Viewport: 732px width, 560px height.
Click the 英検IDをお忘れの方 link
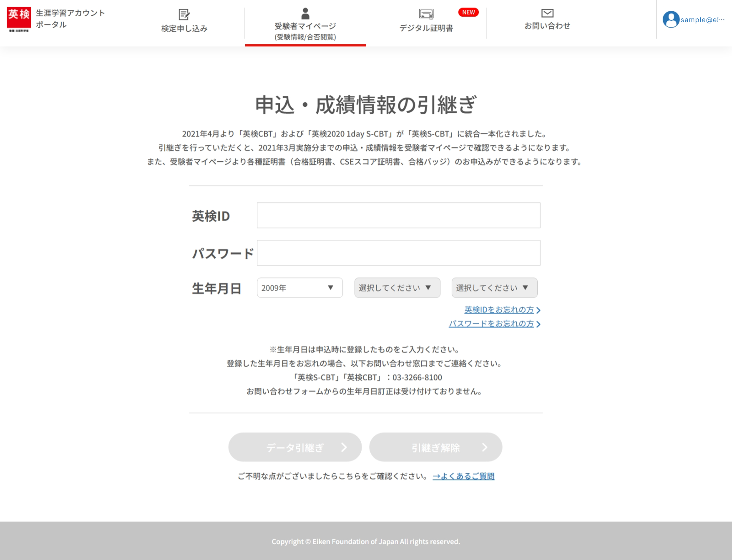tap(499, 310)
